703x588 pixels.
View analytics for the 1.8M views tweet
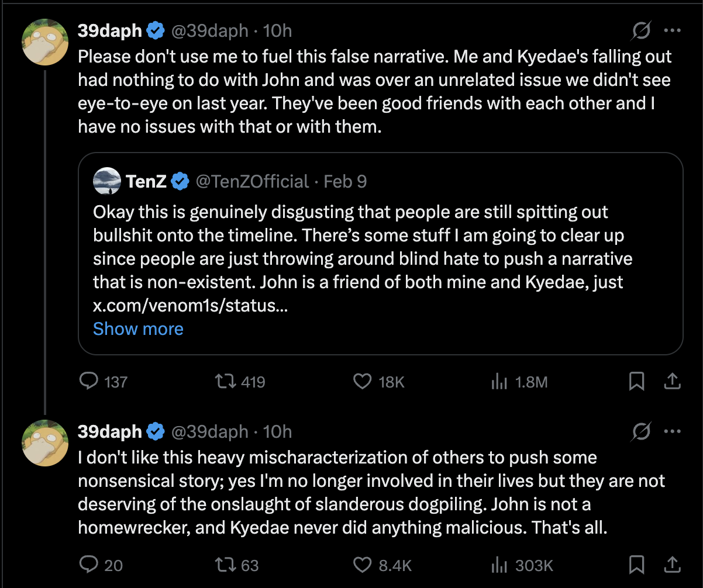click(499, 382)
